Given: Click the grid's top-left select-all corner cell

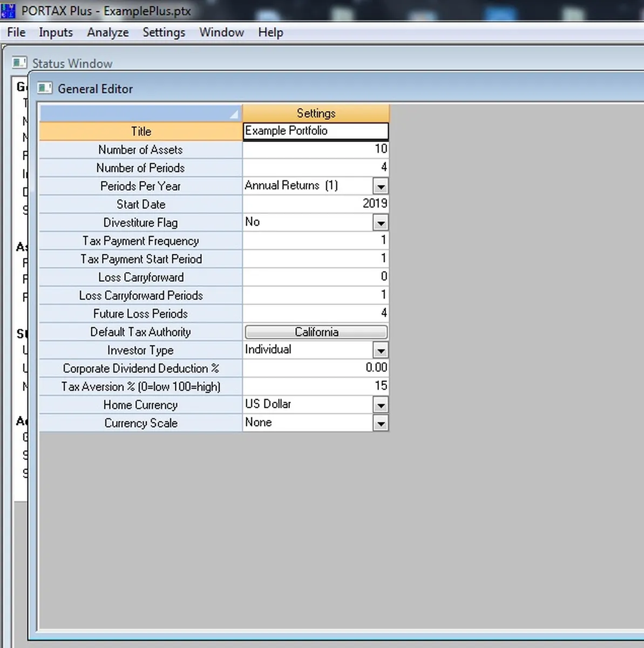Looking at the screenshot, I should 141,113.
